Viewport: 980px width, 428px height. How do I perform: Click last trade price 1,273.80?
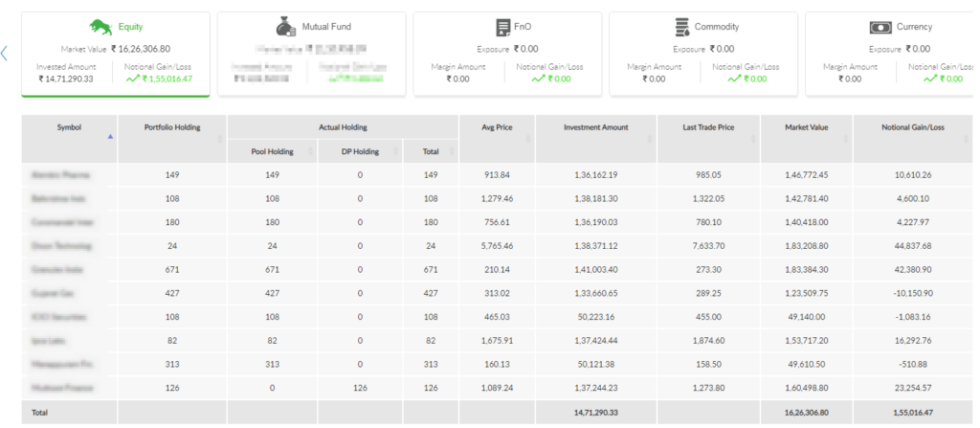(709, 388)
